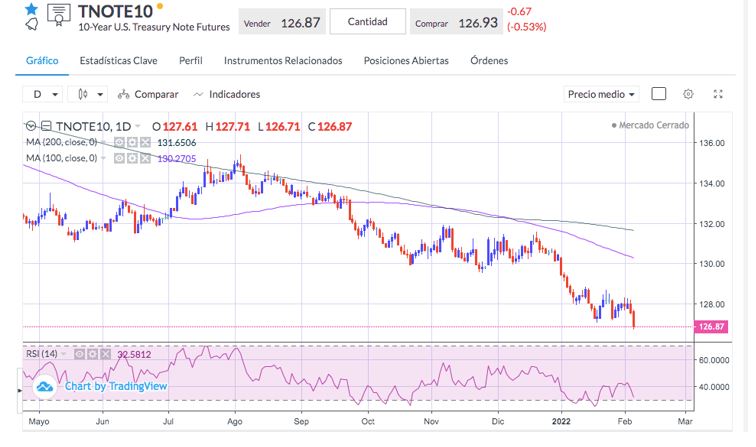Click the Ago month label on time axis
This screenshot has height=447, width=756.
click(235, 421)
